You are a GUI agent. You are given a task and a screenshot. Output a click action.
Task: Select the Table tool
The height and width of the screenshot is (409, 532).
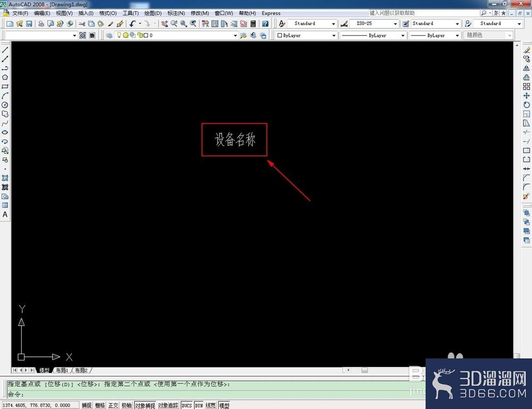5,205
